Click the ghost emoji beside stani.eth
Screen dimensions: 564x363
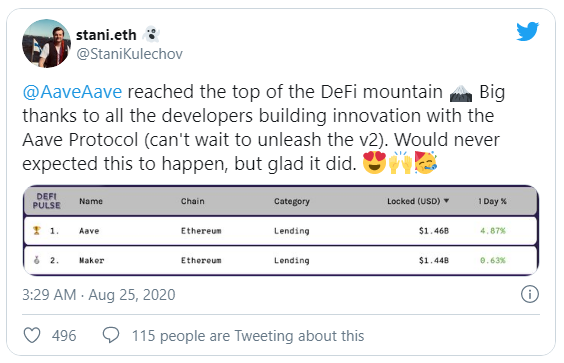[151, 35]
